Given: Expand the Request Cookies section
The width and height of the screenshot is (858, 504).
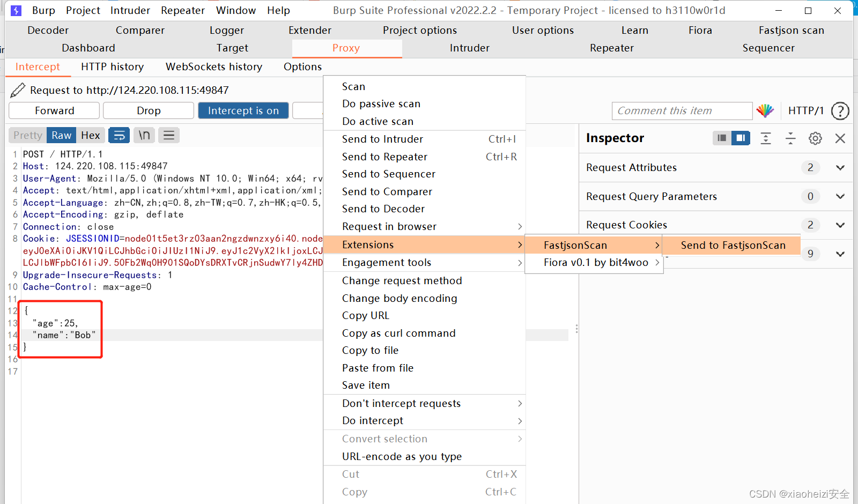Looking at the screenshot, I should [x=839, y=225].
